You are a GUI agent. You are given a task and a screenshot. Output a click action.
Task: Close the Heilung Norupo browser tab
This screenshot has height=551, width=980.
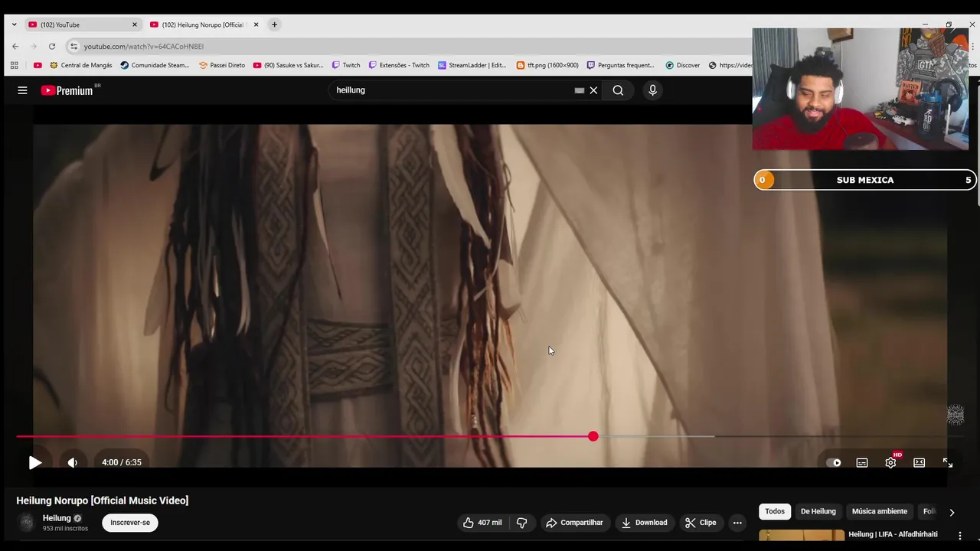pyautogui.click(x=256, y=24)
